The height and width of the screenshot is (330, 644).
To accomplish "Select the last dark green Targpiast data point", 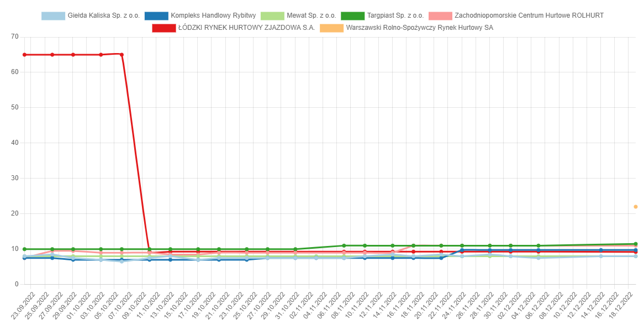I will click(x=636, y=244).
